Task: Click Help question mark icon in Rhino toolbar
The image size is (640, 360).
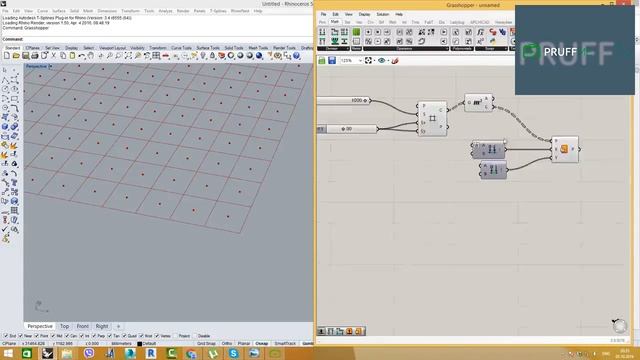Action: (297, 56)
